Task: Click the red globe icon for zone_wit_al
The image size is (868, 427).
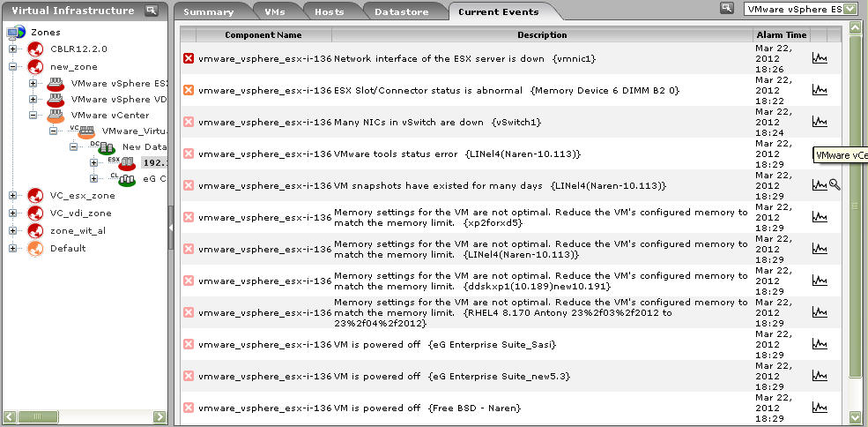Action: 35,230
